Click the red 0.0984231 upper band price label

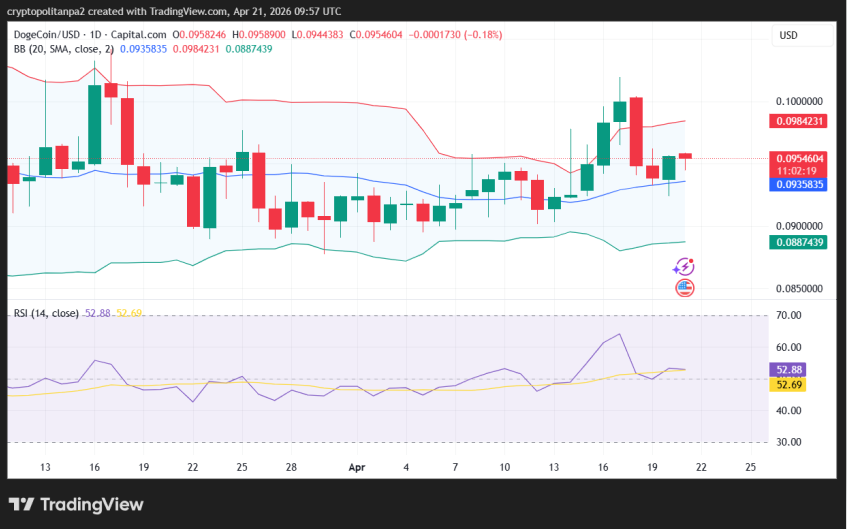800,121
